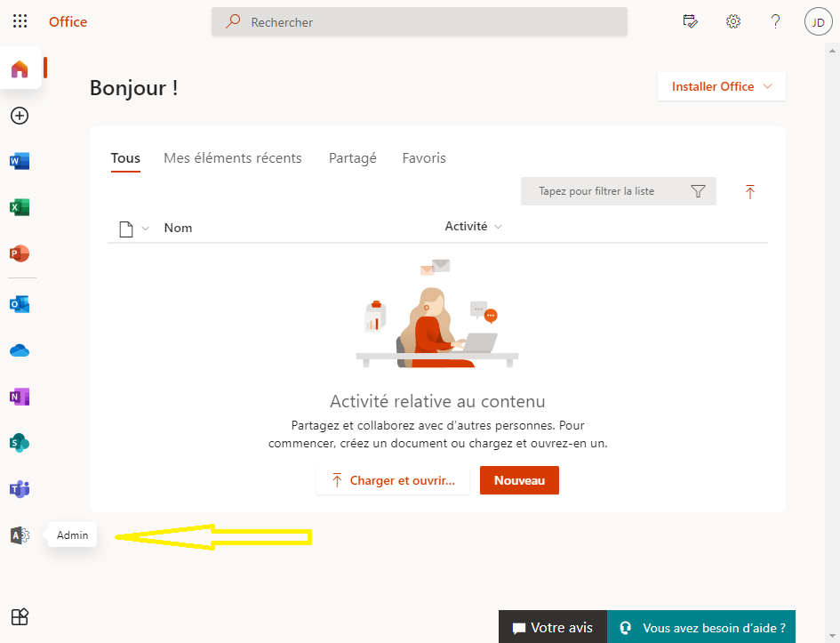
Task: Open SharePoint from the sidebar
Action: click(x=20, y=443)
